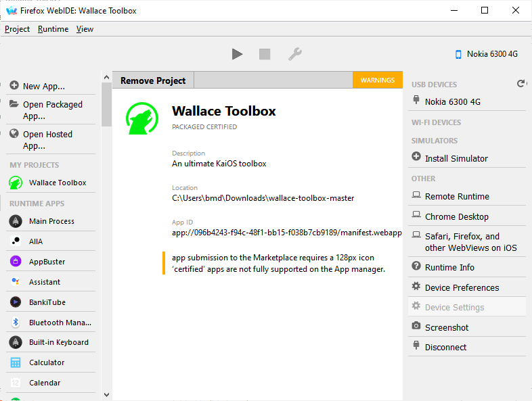The width and height of the screenshot is (532, 401).
Task: Open the Runtime menu
Action: pos(53,29)
